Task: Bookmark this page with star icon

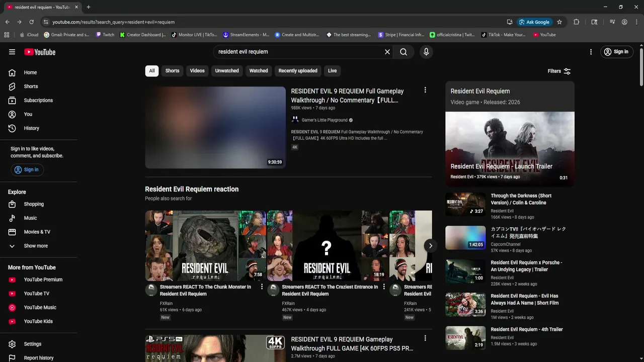Action: coord(559,22)
